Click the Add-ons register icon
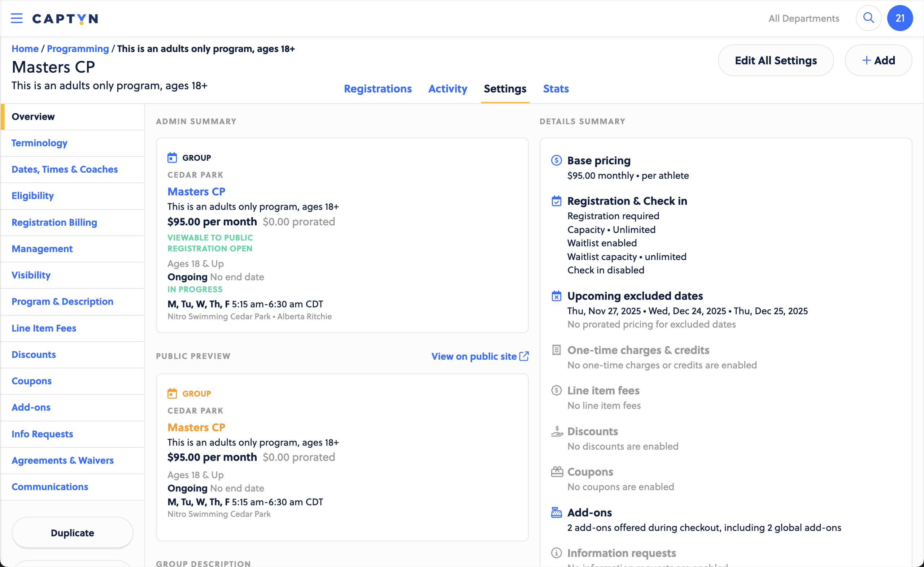The image size is (924, 567). pos(556,512)
